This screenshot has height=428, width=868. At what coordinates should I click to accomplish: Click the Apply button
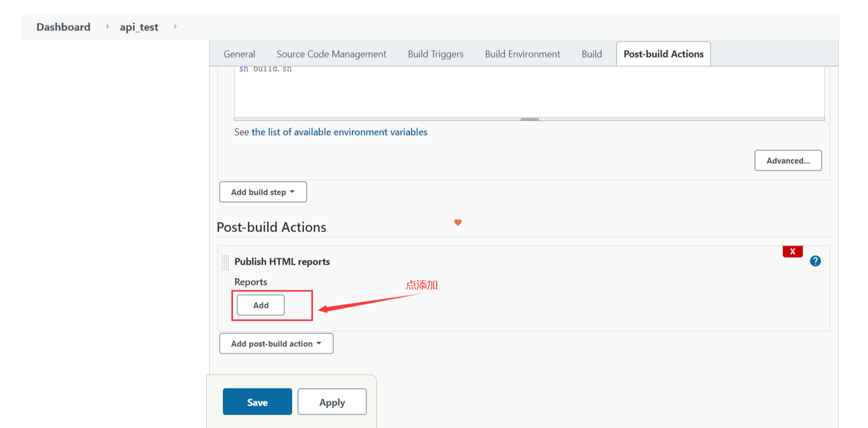[x=332, y=402]
